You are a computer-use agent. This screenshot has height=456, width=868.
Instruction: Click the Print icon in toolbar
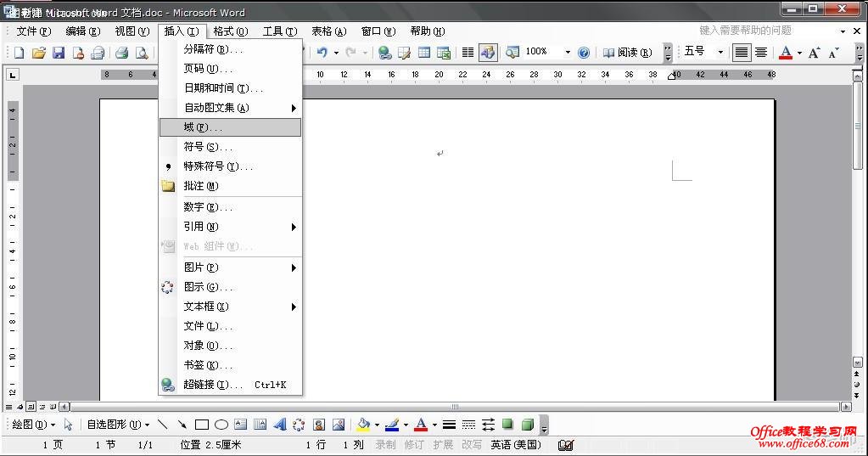pos(121,53)
